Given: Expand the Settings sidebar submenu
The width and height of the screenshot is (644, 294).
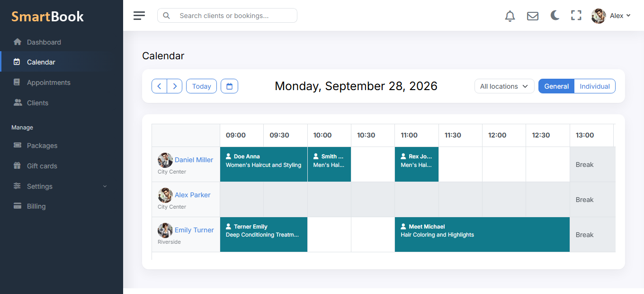Looking at the screenshot, I should (x=61, y=186).
